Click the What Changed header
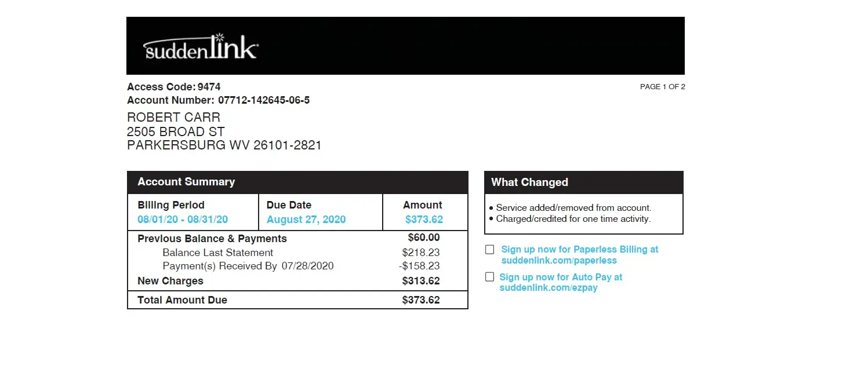This screenshot has height=391, width=868. click(x=529, y=182)
